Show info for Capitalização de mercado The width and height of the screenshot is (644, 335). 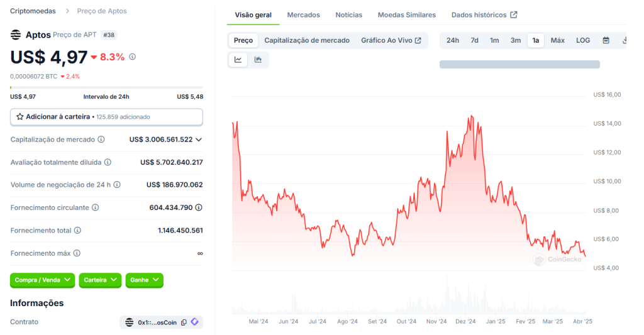tap(101, 140)
